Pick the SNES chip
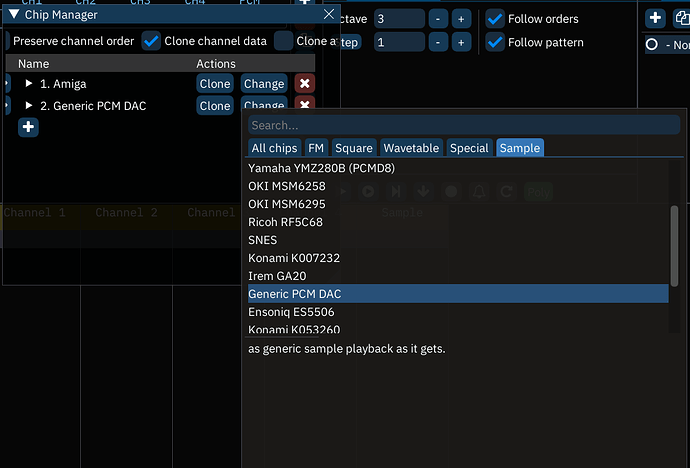 458,240
